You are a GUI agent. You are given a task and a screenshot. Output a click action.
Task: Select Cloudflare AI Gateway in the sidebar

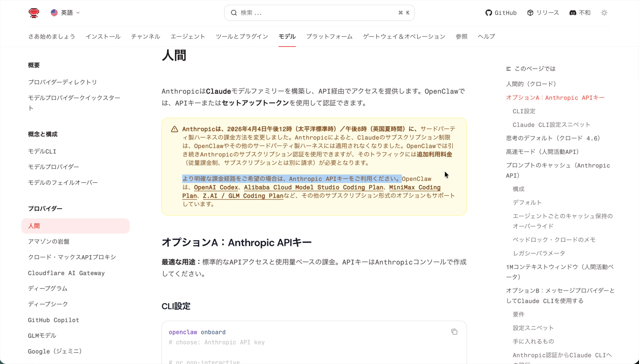[x=66, y=273]
